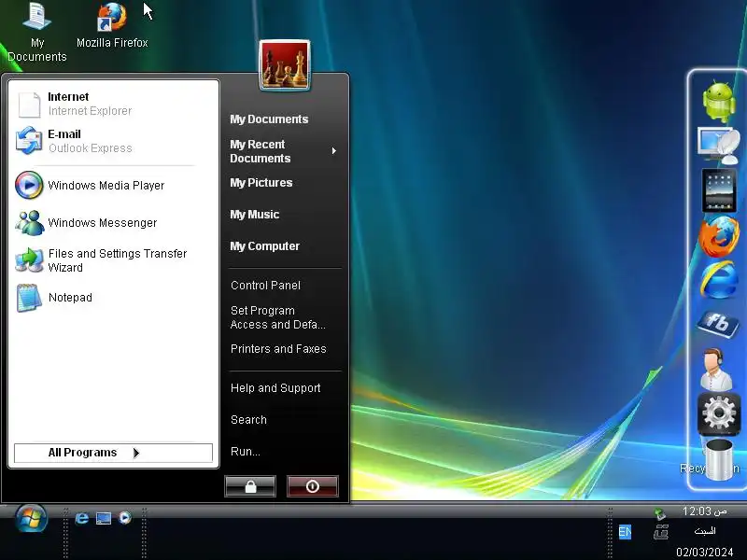Click the support agent headset dock icon

716,369
